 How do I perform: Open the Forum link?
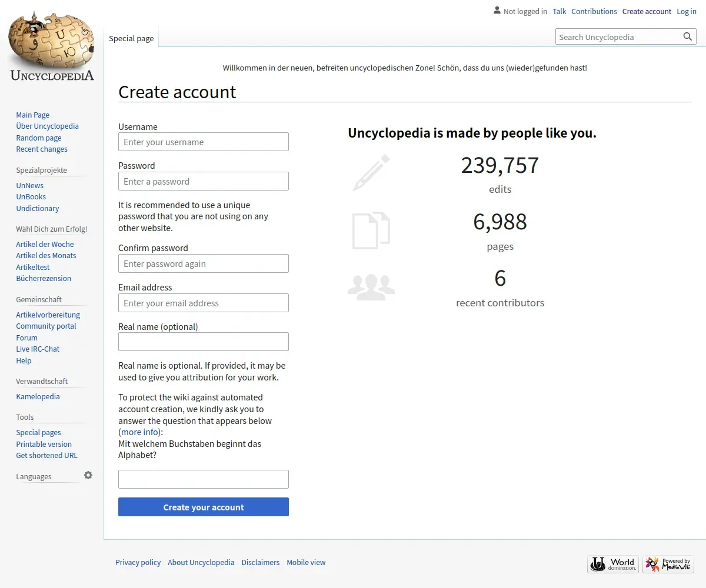(x=26, y=338)
